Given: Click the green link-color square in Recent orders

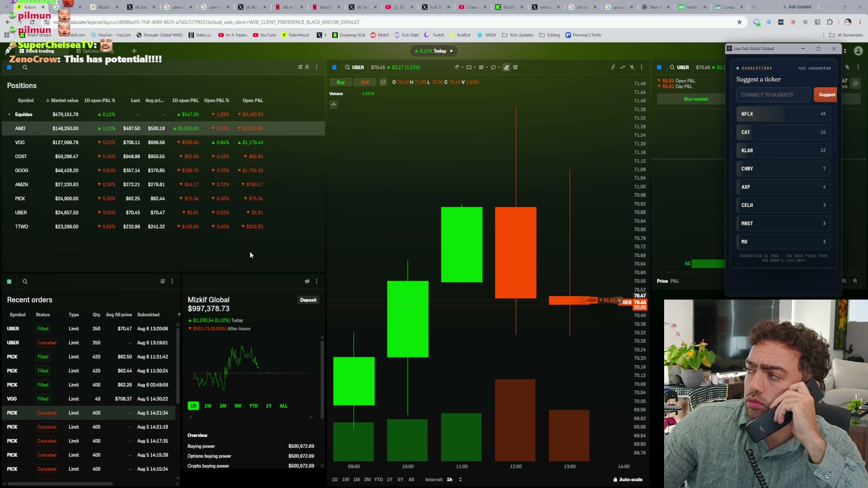Looking at the screenshot, I should coord(9,282).
